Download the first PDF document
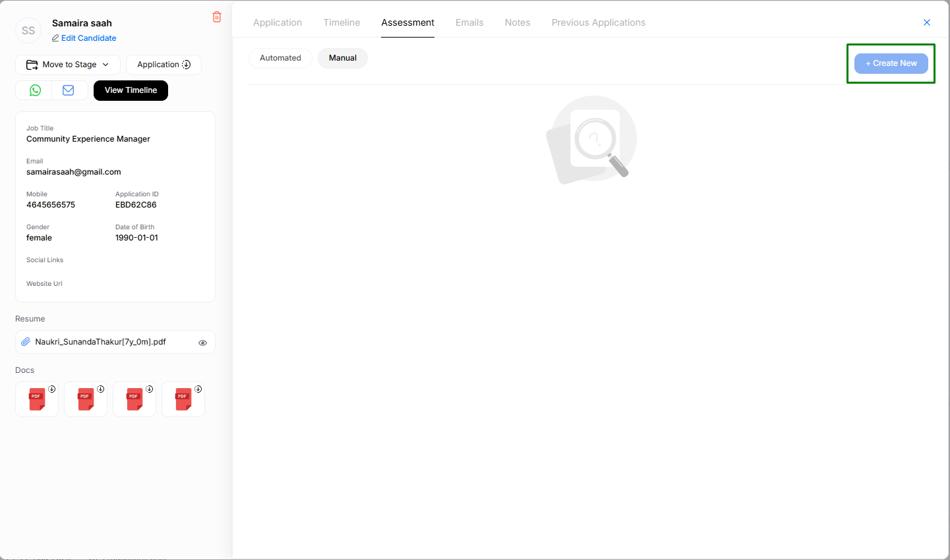Screen dimensions: 950x560 point(52,389)
